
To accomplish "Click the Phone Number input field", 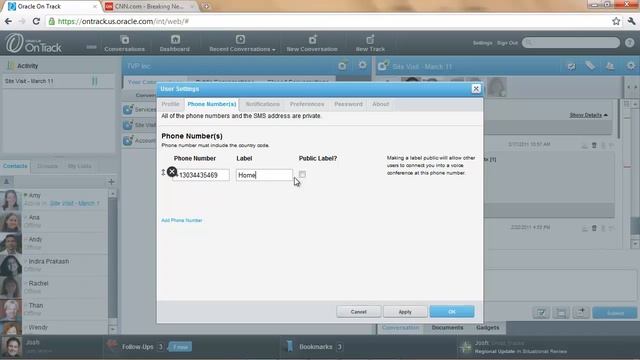I will point(202,175).
